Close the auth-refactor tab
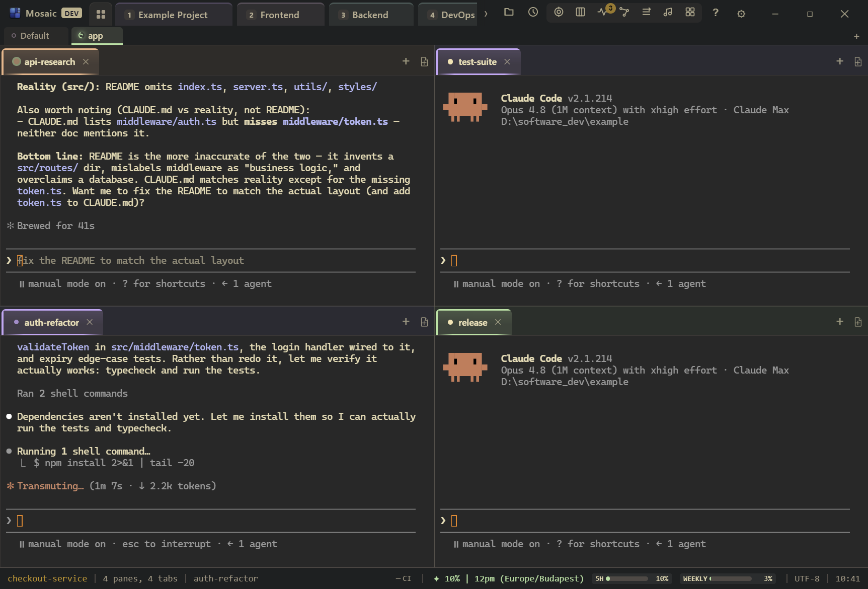 (90, 322)
